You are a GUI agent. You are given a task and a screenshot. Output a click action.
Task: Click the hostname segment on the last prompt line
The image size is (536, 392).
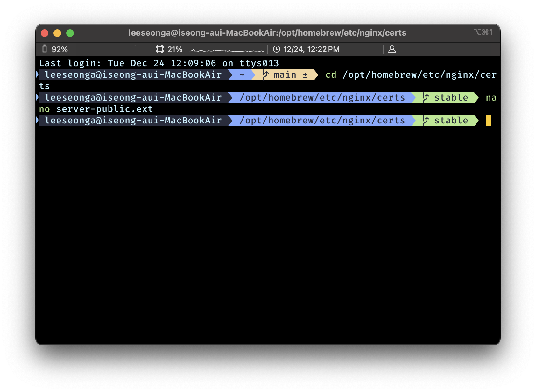point(133,121)
